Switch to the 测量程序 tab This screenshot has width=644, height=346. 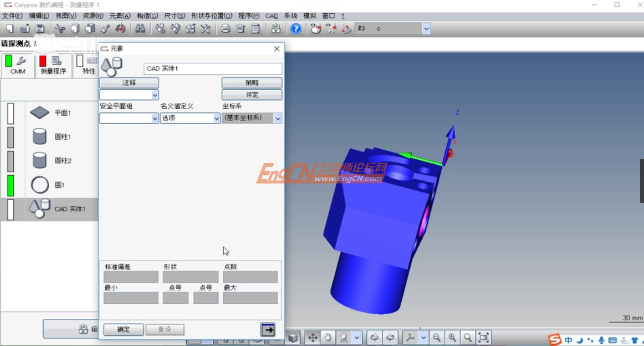tap(53, 66)
